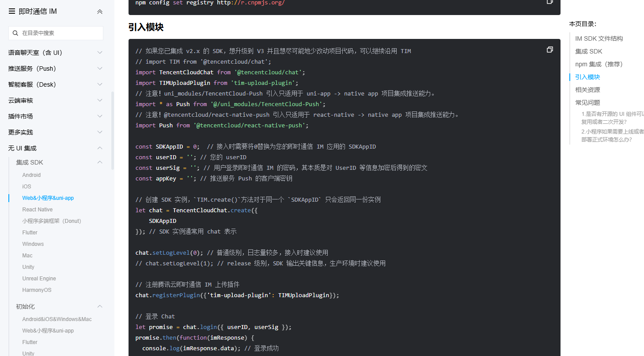This screenshot has width=644, height=356.
Task: Click code line 'const SDKAppID = 0;'
Action: coord(167,147)
